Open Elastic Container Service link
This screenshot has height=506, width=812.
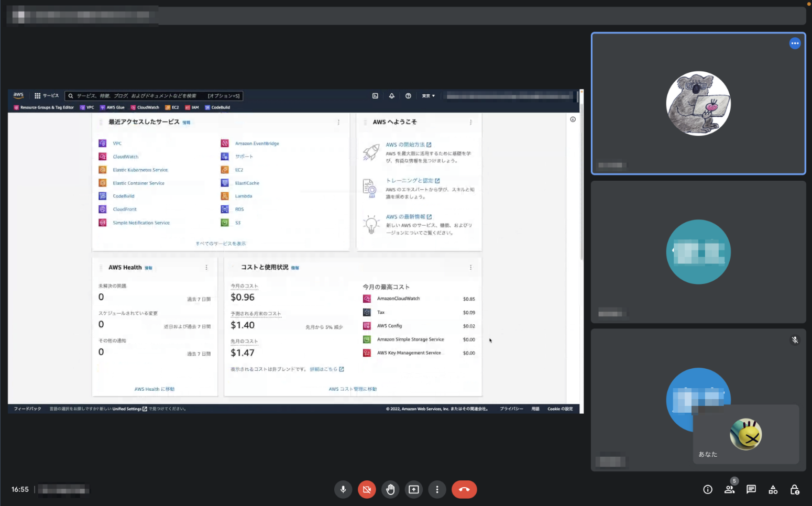click(139, 183)
